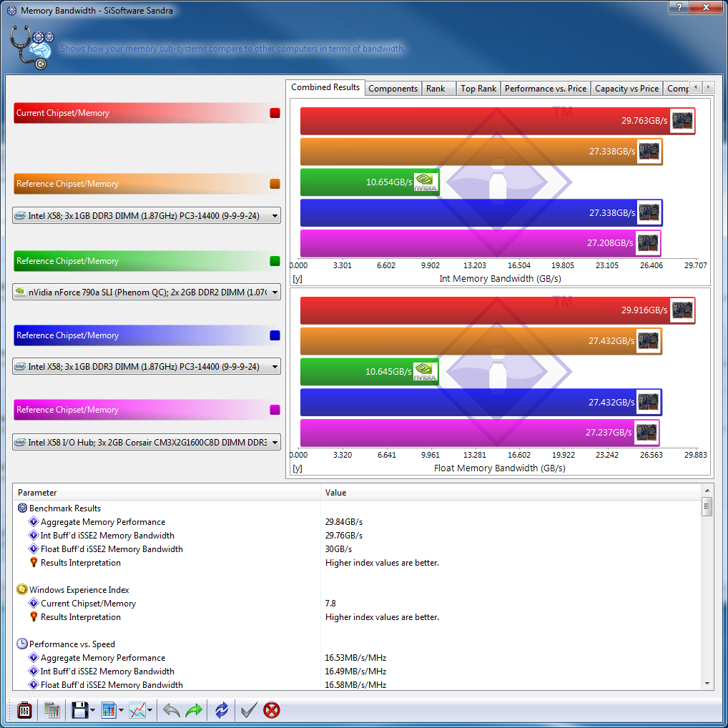Click the 'Int Memory Bandwidth (GB/s)' axis label
This screenshot has height=728, width=728.
pos(500,279)
